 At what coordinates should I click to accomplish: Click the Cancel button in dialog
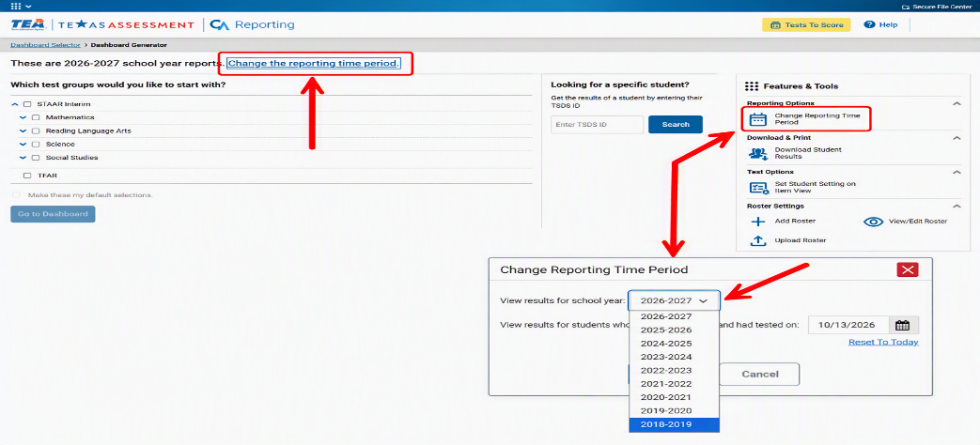[760, 375]
